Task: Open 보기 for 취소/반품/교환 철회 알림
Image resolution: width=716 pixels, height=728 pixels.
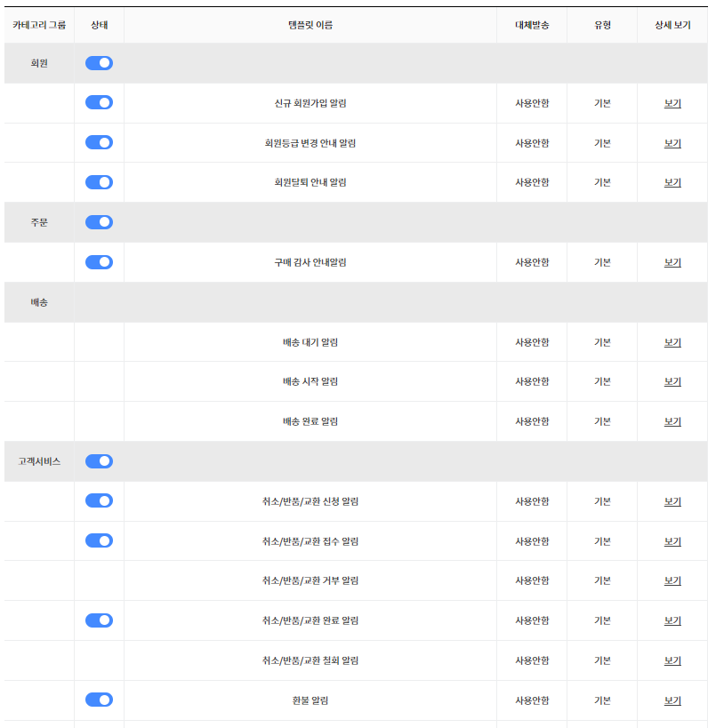Action: [x=672, y=660]
